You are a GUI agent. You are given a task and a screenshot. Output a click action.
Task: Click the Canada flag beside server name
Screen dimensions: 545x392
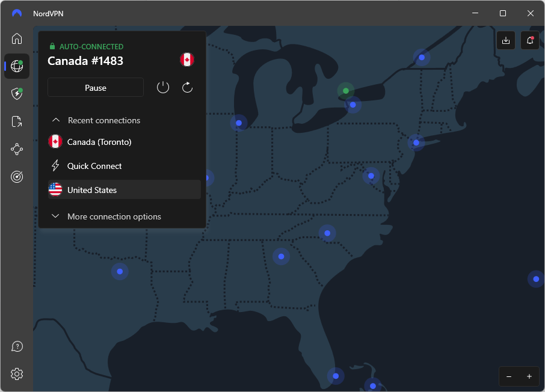[187, 60]
